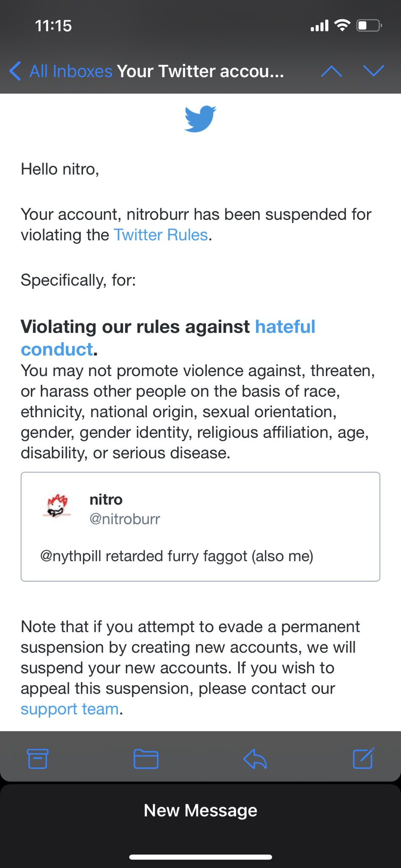
Task: Click the Wi-Fi status icon
Action: pos(342,25)
